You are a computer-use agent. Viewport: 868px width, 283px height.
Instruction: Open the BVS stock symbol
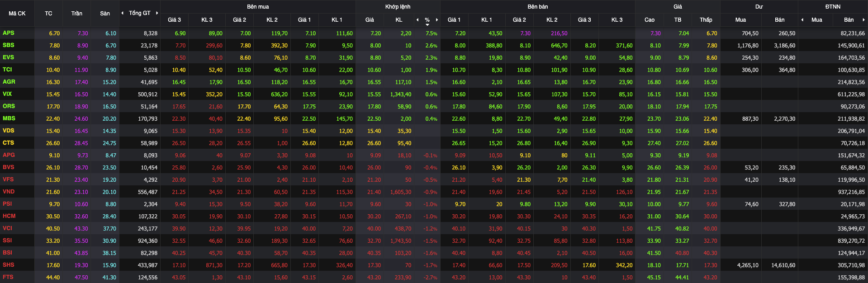pyautogui.click(x=9, y=167)
